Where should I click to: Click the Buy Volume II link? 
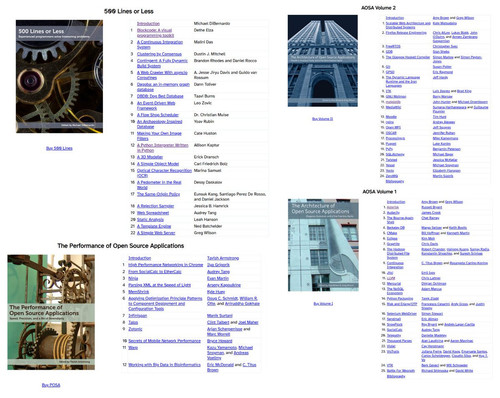(x=322, y=119)
